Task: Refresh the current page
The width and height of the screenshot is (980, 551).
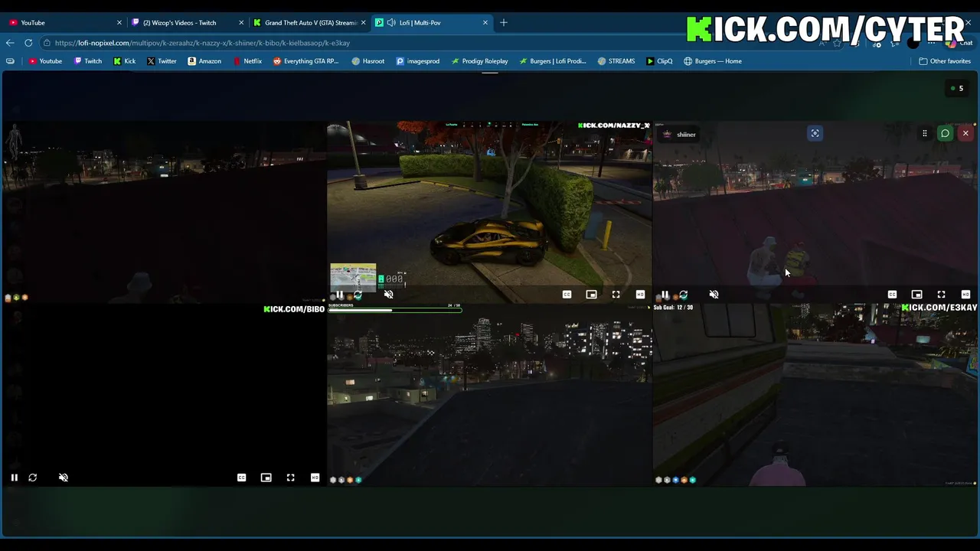Action: point(28,43)
